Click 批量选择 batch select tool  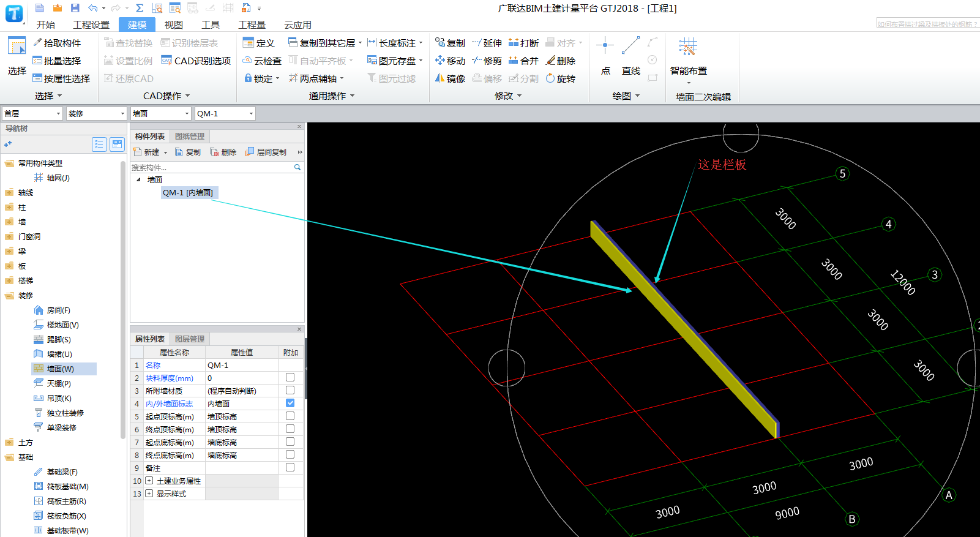click(57, 61)
